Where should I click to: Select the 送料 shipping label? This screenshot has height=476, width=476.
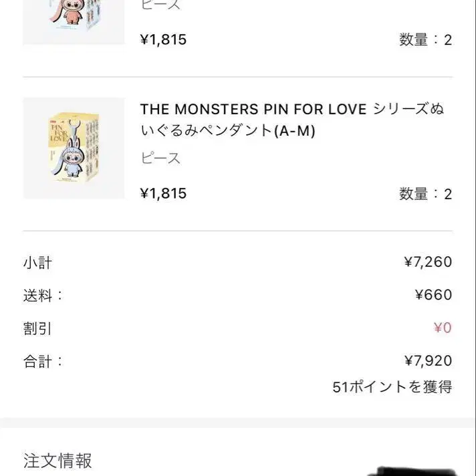coord(43,295)
